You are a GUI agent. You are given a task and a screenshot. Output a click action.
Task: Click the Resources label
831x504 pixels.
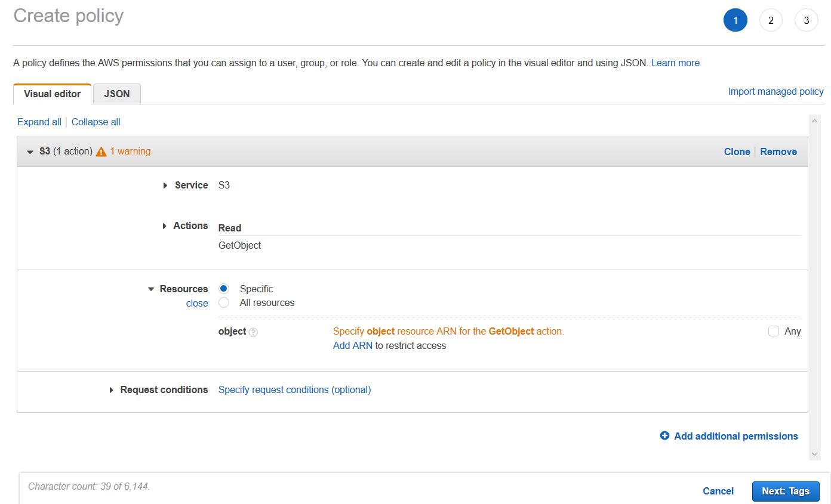184,289
